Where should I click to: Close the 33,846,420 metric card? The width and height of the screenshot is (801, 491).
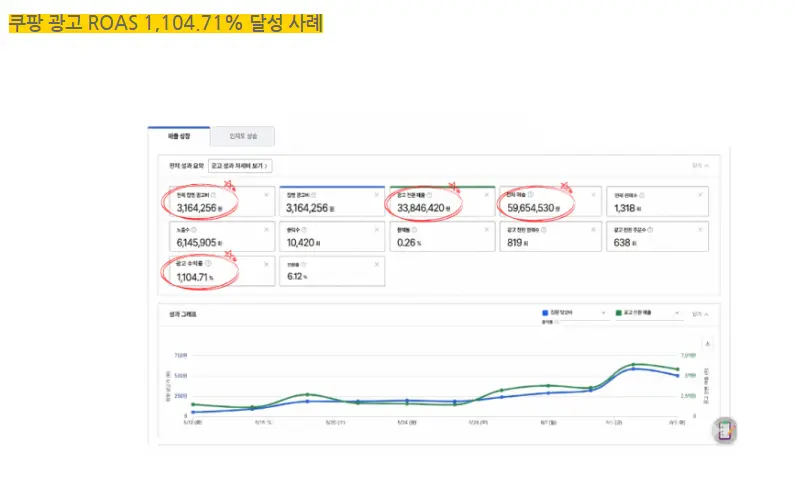pos(486,195)
